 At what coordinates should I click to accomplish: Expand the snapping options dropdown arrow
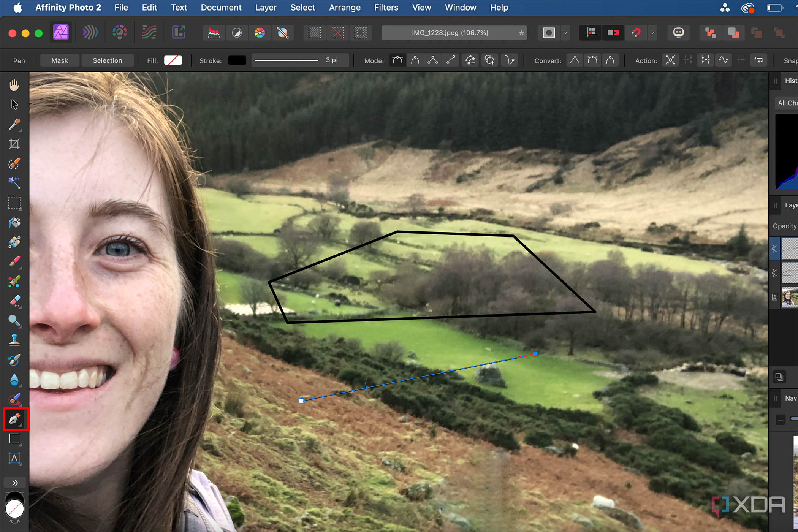(652, 33)
